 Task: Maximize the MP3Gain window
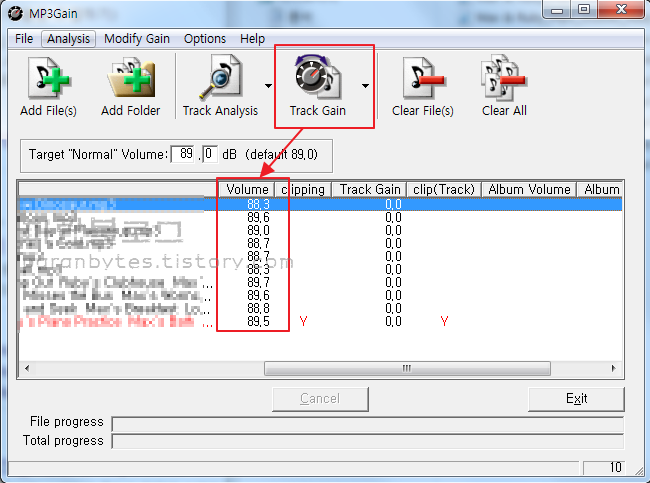point(584,10)
